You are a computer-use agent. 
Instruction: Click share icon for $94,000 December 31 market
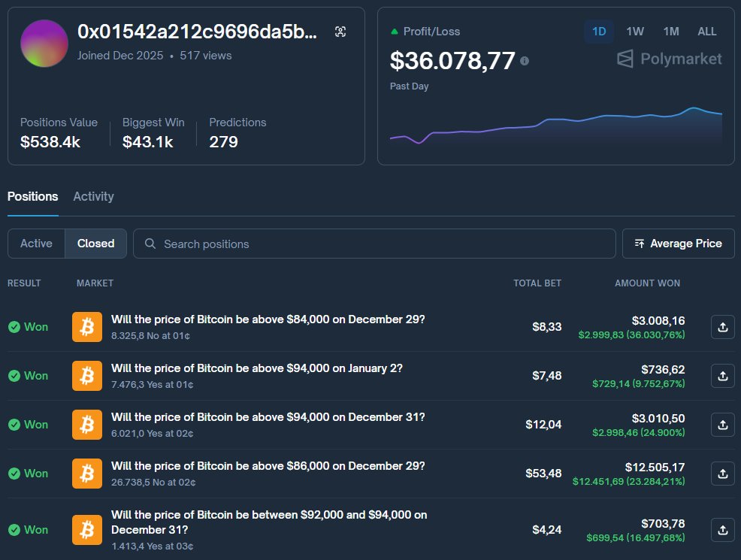[722, 425]
